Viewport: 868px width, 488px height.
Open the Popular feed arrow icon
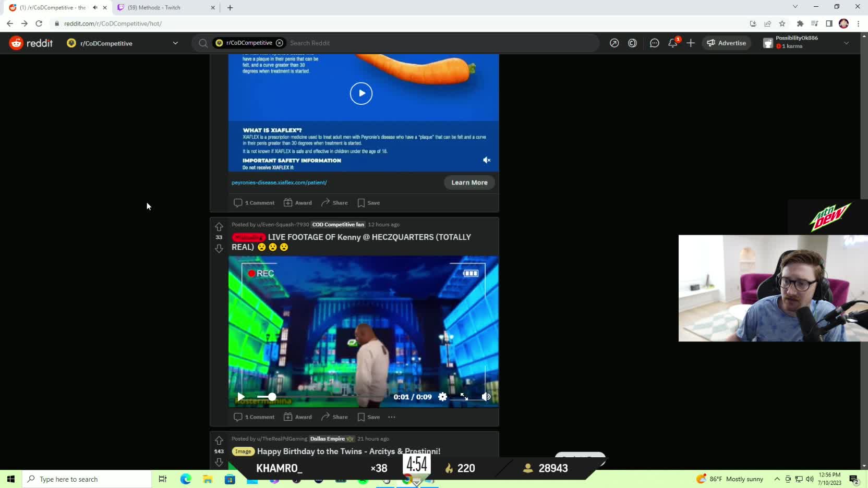(614, 43)
